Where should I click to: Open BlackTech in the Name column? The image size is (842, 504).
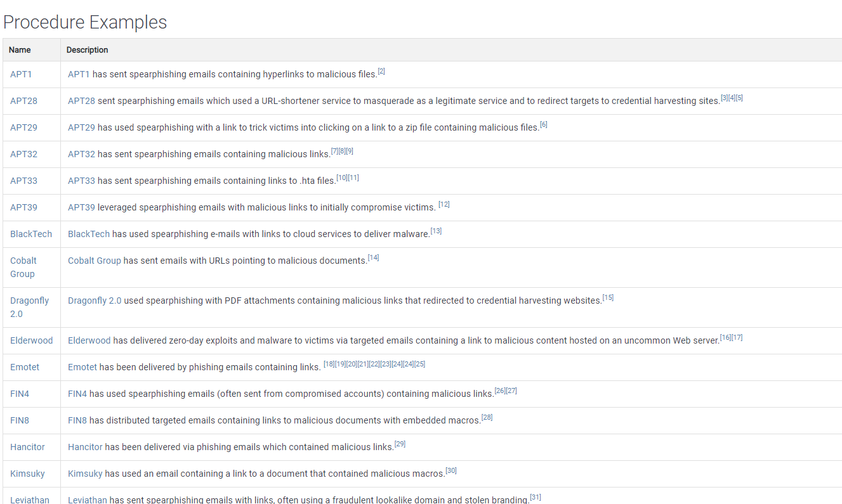[31, 234]
